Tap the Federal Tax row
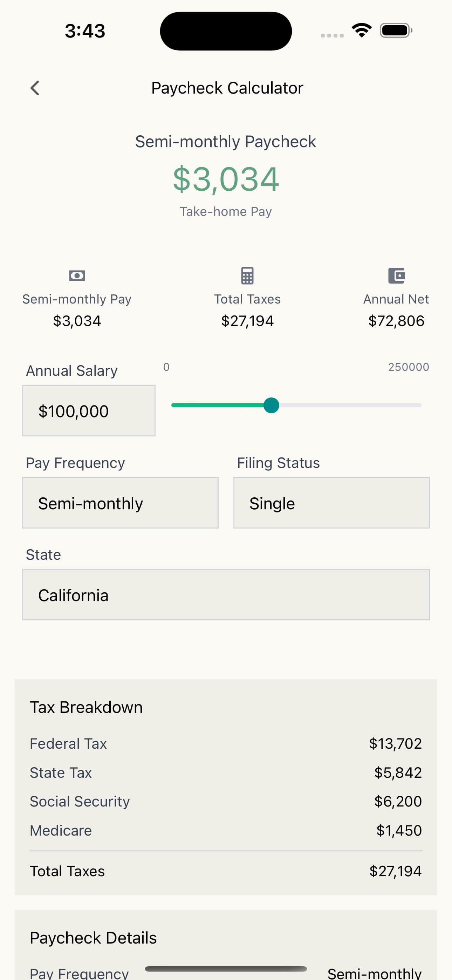 (x=226, y=744)
